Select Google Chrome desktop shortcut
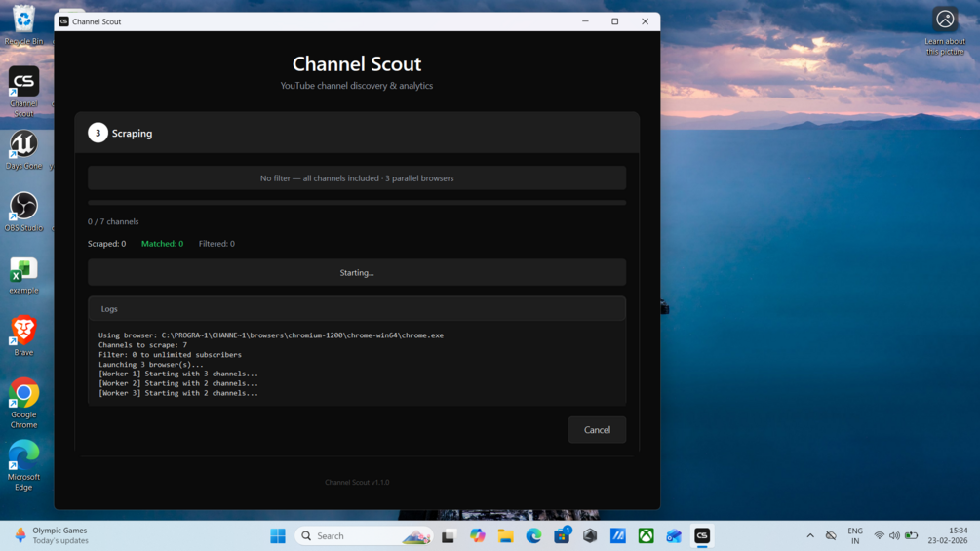The width and height of the screenshot is (980, 551). tap(23, 403)
